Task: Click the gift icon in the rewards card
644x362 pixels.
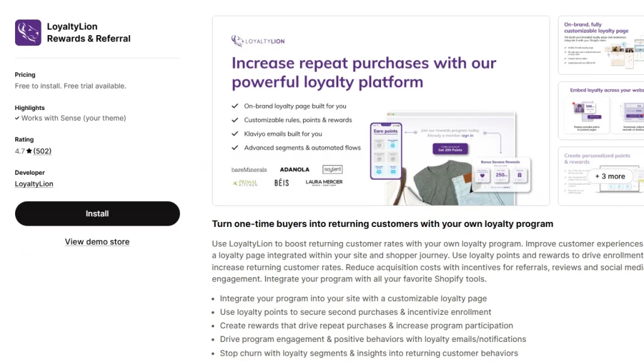Action: 519,175
